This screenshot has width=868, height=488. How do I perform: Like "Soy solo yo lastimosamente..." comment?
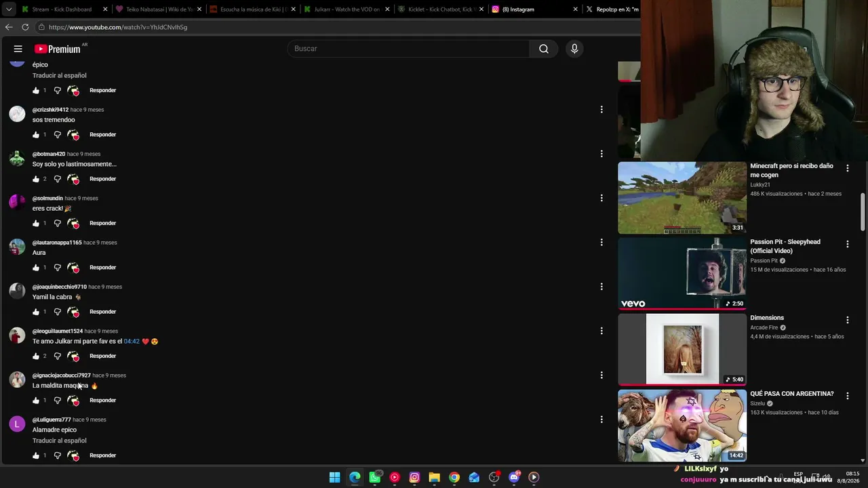36,179
